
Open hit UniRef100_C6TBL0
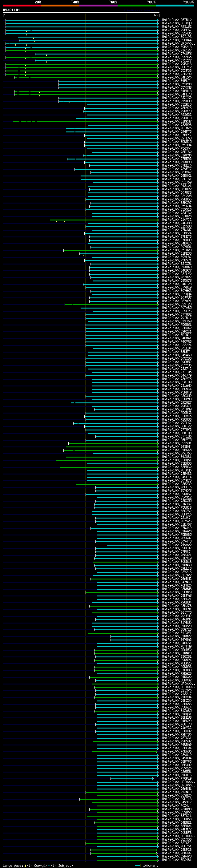tap(177, 20)
